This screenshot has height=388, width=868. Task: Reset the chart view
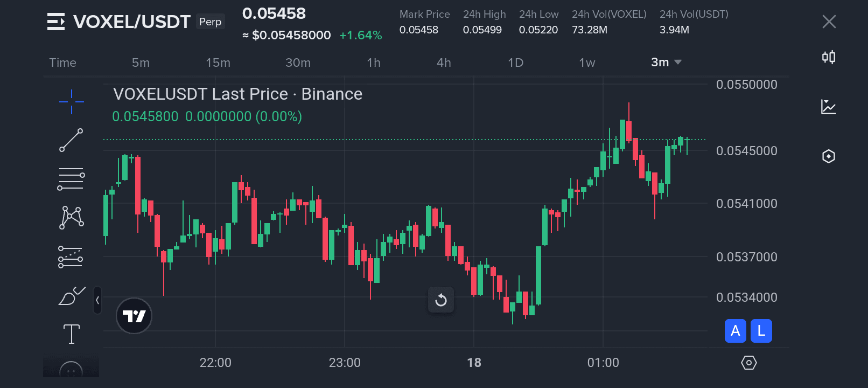click(441, 300)
